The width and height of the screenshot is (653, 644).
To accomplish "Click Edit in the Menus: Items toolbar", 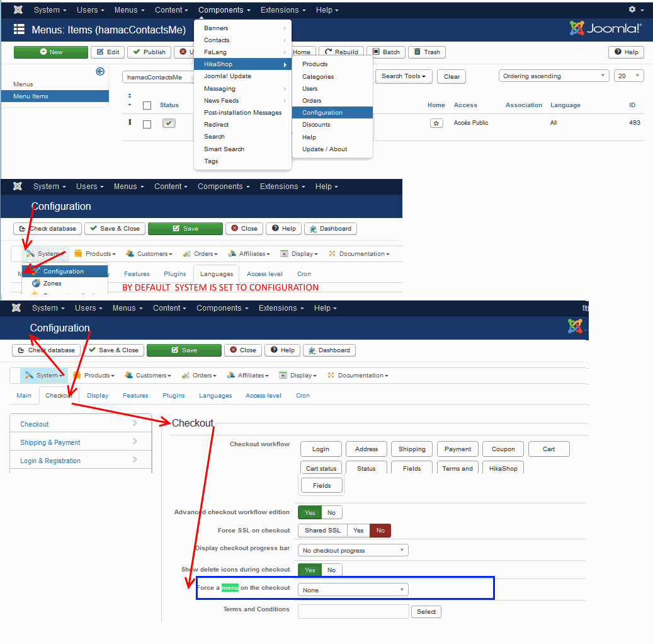I will pyautogui.click(x=108, y=52).
